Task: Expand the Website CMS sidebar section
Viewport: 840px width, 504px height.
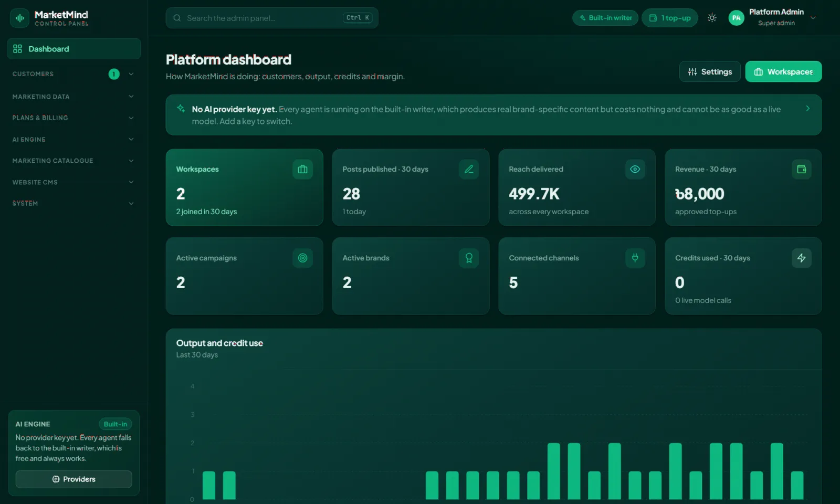Action: click(x=73, y=182)
